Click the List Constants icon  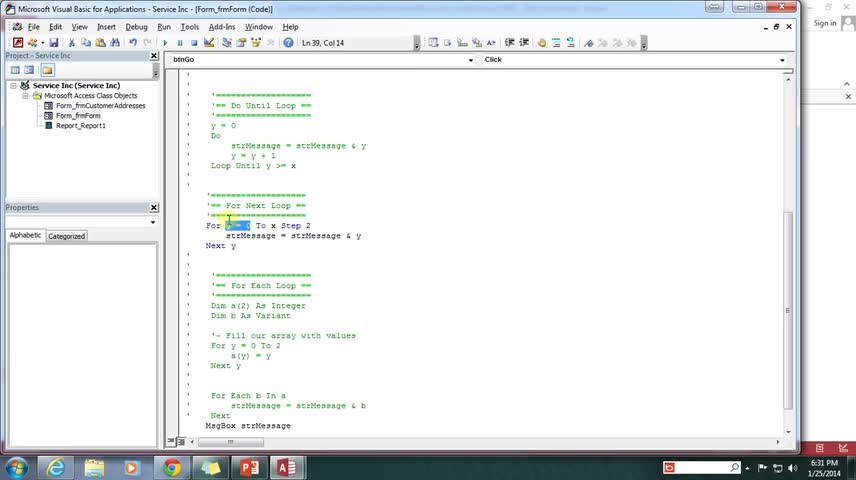tap(448, 43)
